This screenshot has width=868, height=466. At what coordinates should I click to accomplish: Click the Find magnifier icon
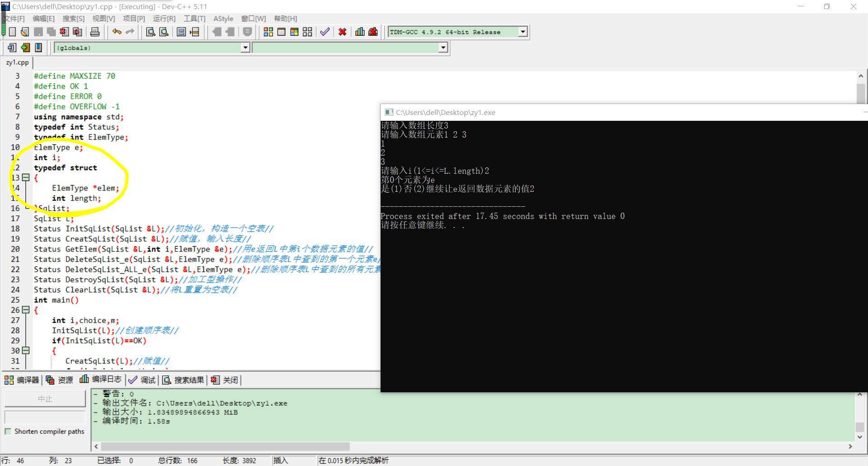[x=151, y=32]
